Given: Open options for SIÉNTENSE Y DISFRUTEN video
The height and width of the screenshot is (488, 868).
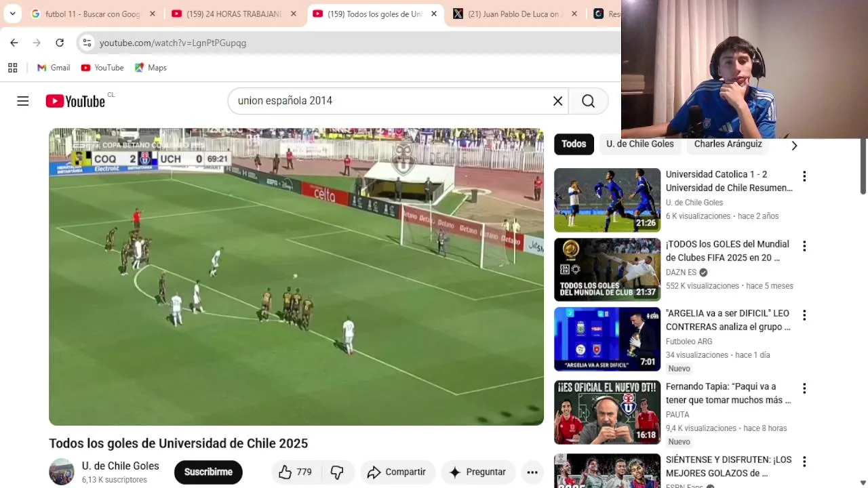Looking at the screenshot, I should tap(804, 462).
